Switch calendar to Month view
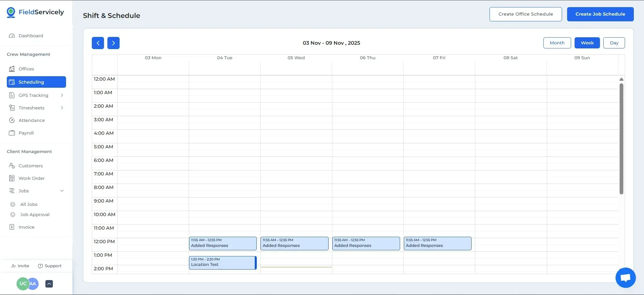 (x=557, y=43)
